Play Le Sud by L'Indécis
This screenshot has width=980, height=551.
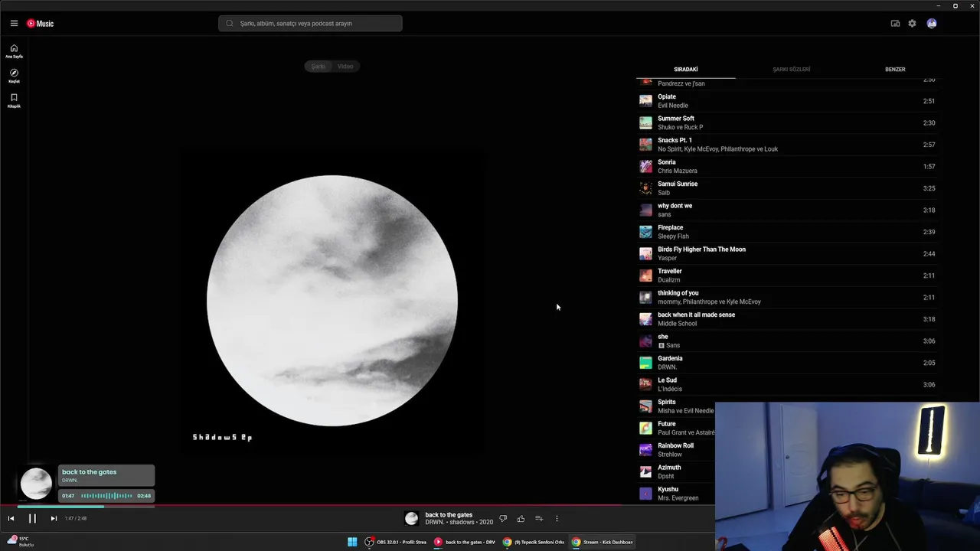pyautogui.click(x=789, y=384)
